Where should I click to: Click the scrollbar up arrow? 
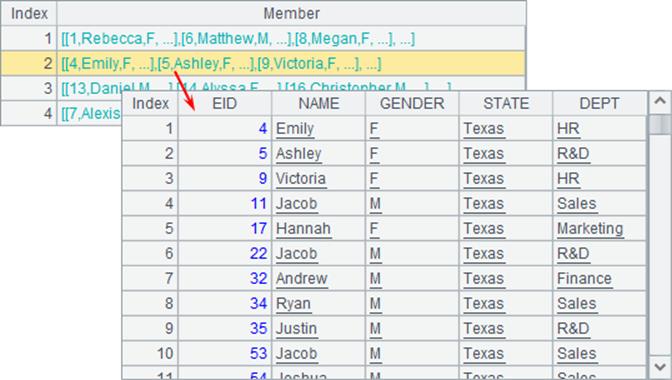(660, 102)
